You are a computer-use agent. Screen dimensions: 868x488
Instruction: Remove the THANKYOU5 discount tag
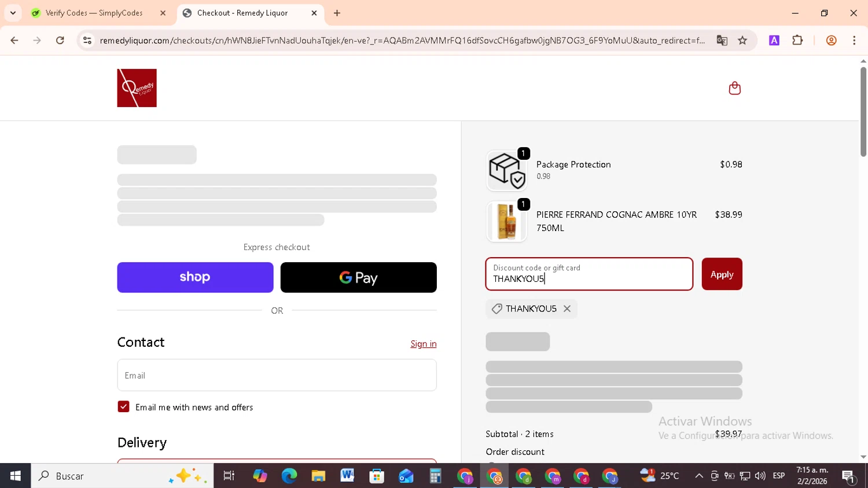[x=567, y=309]
